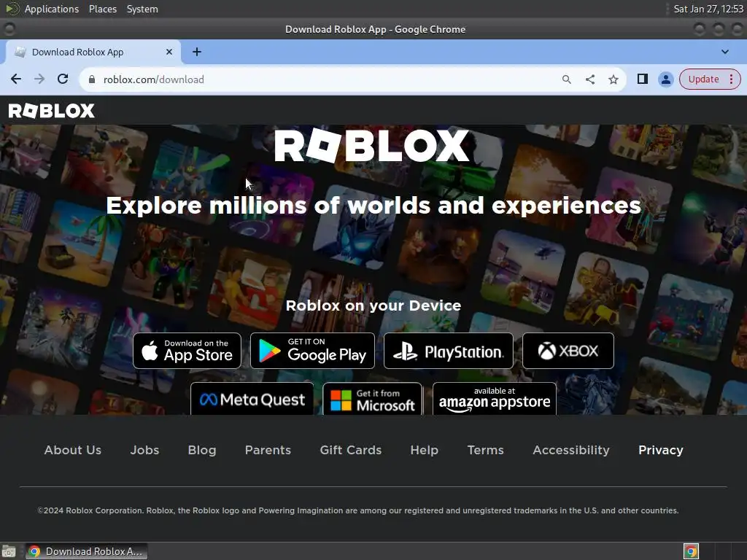Open the Applications menu
Screen dimensions: 747x560
(52, 9)
